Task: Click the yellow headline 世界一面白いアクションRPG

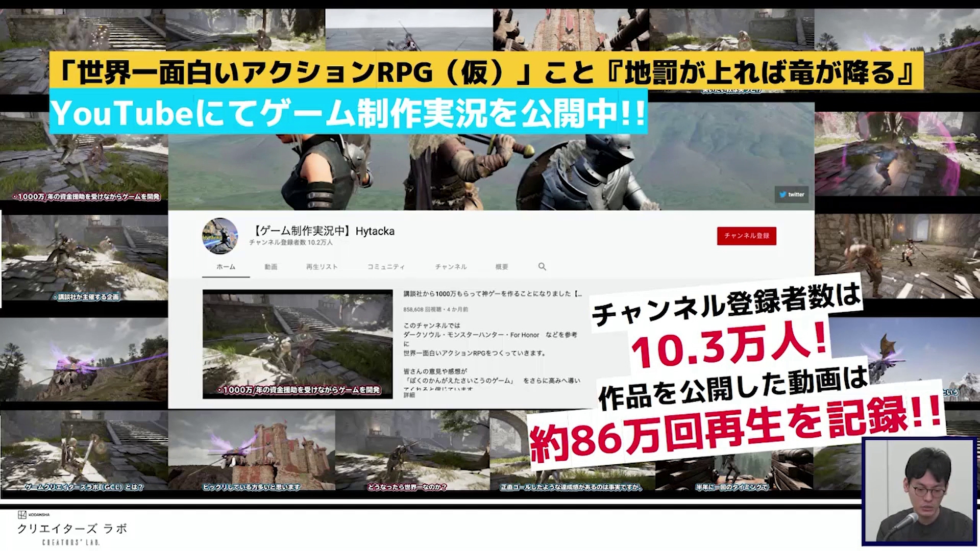Action: click(x=486, y=71)
